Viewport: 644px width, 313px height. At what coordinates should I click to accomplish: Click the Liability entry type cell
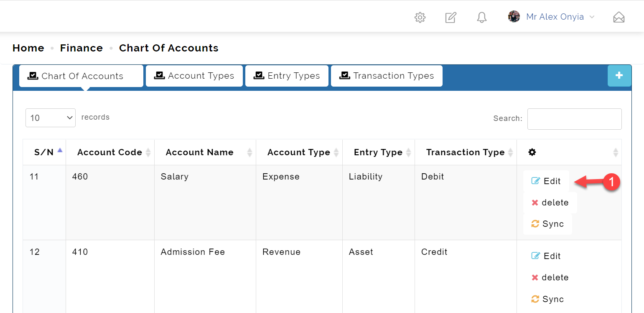pyautogui.click(x=379, y=203)
